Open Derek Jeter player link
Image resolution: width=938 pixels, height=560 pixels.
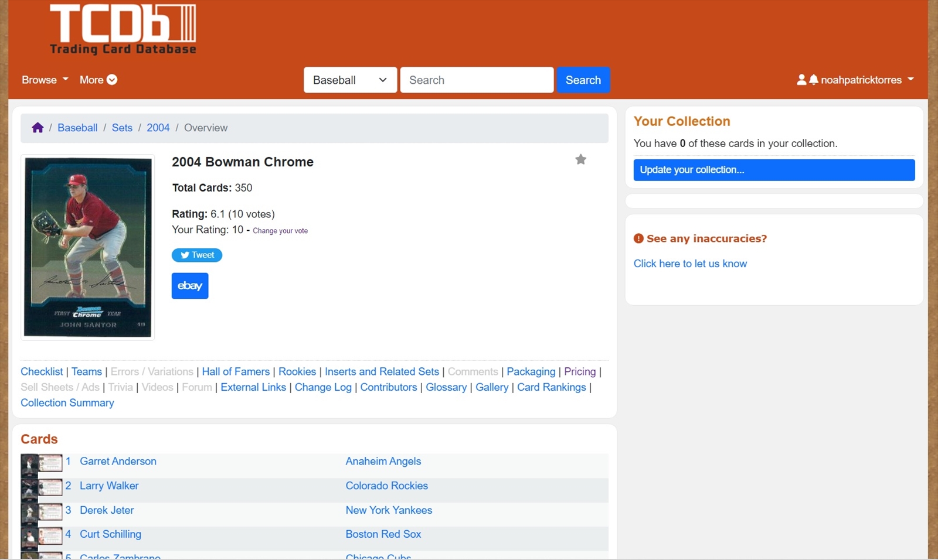[x=107, y=510]
